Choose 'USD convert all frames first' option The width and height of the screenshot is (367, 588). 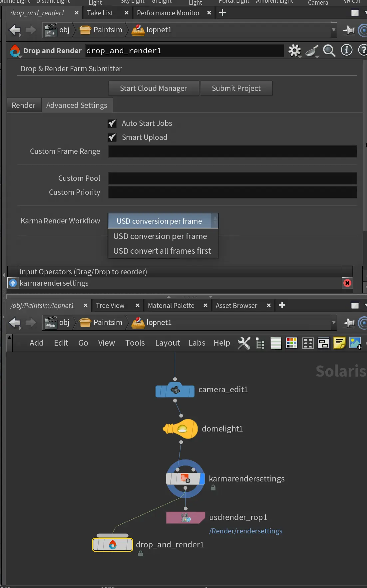click(162, 251)
